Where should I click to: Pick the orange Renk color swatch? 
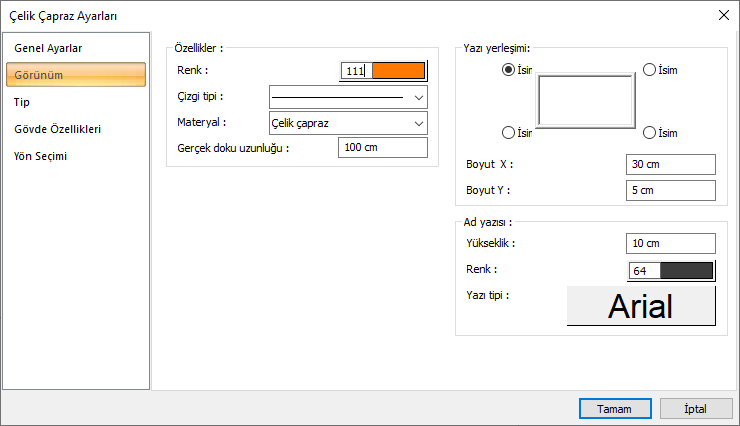(x=398, y=71)
